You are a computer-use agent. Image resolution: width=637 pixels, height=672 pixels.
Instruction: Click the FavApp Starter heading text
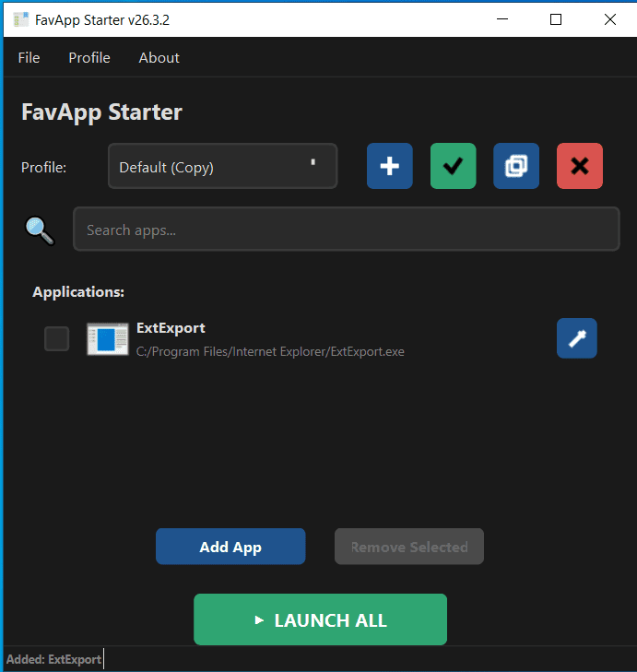tap(102, 112)
